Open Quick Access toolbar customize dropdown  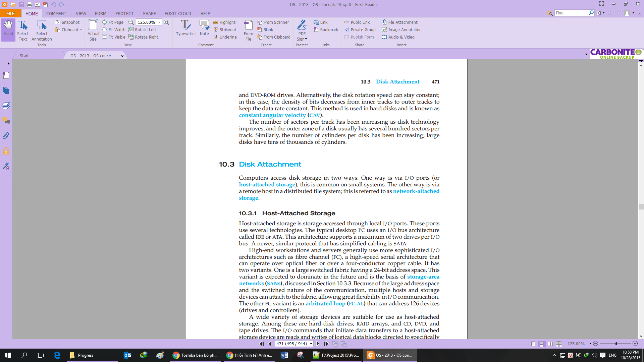(x=68, y=5)
